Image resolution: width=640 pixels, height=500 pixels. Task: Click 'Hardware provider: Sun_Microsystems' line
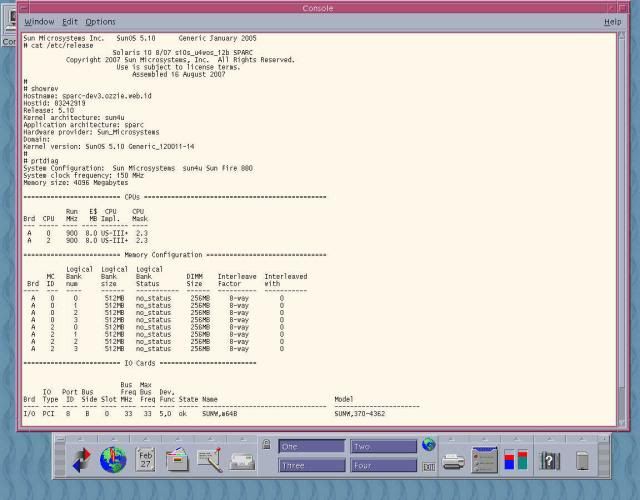point(91,132)
